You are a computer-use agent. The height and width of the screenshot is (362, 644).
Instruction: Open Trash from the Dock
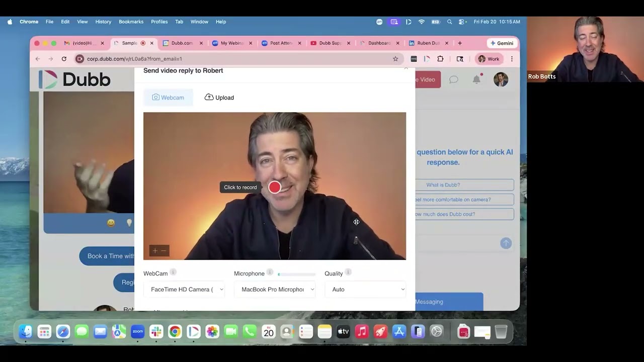pos(501,331)
